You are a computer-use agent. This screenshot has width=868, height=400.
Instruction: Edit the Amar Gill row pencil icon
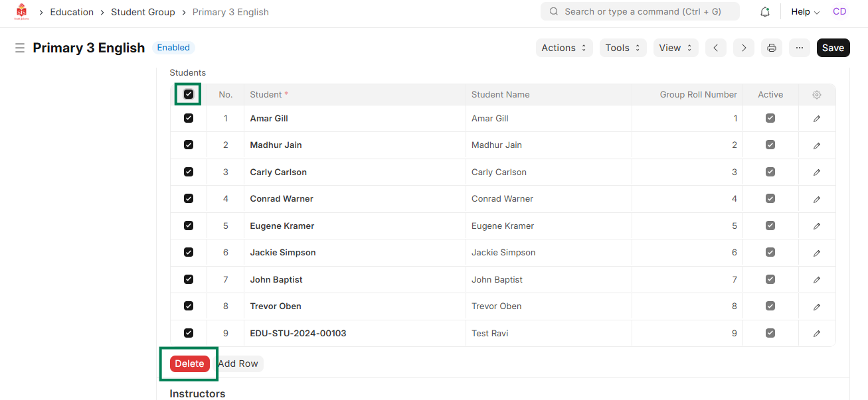coord(817,119)
